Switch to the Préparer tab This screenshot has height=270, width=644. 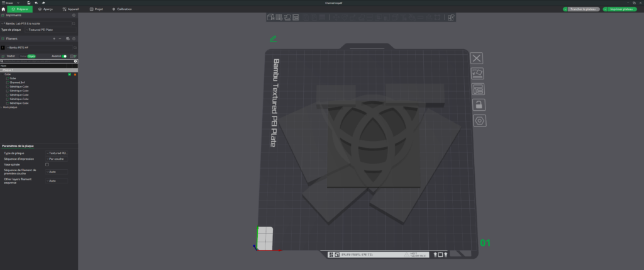tap(19, 9)
